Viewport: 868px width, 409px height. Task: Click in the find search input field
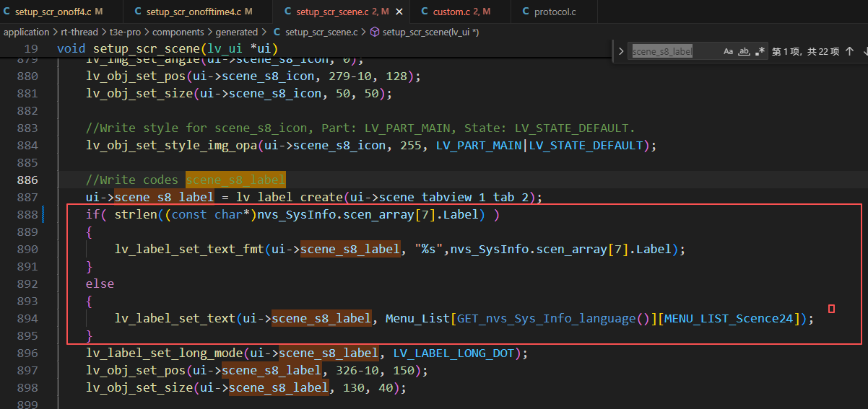(672, 51)
